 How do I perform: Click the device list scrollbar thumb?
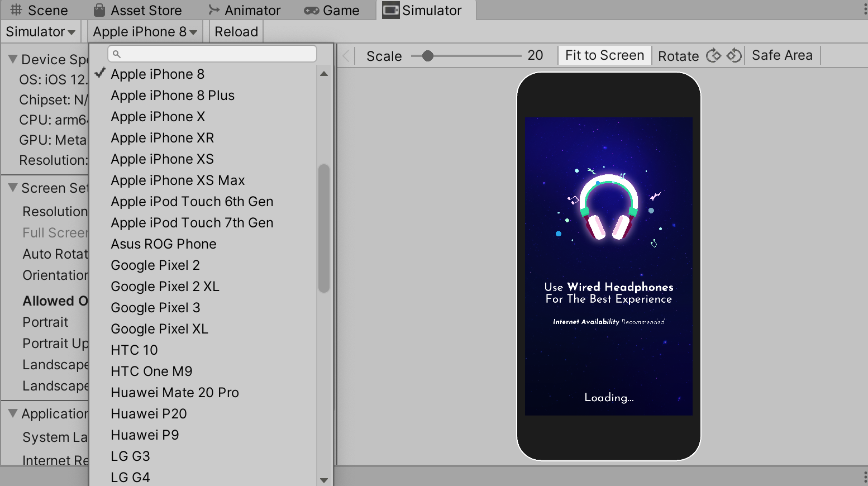tap(324, 228)
